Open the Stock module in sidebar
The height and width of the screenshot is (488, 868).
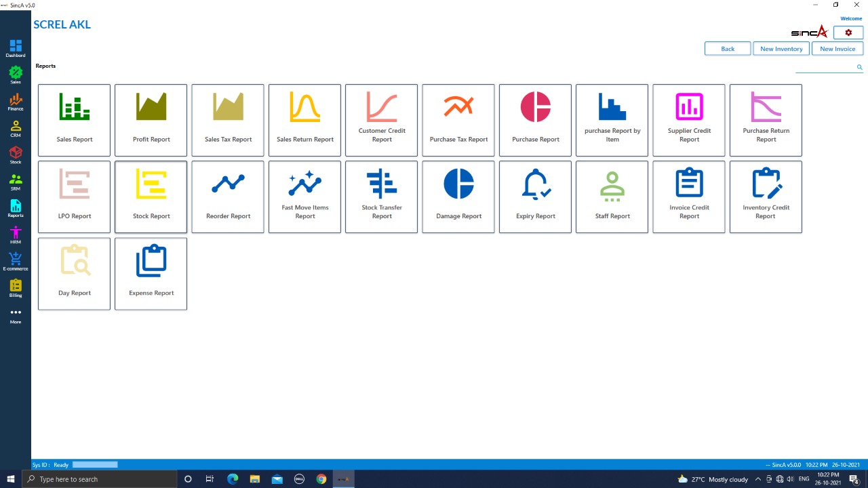pos(16,155)
